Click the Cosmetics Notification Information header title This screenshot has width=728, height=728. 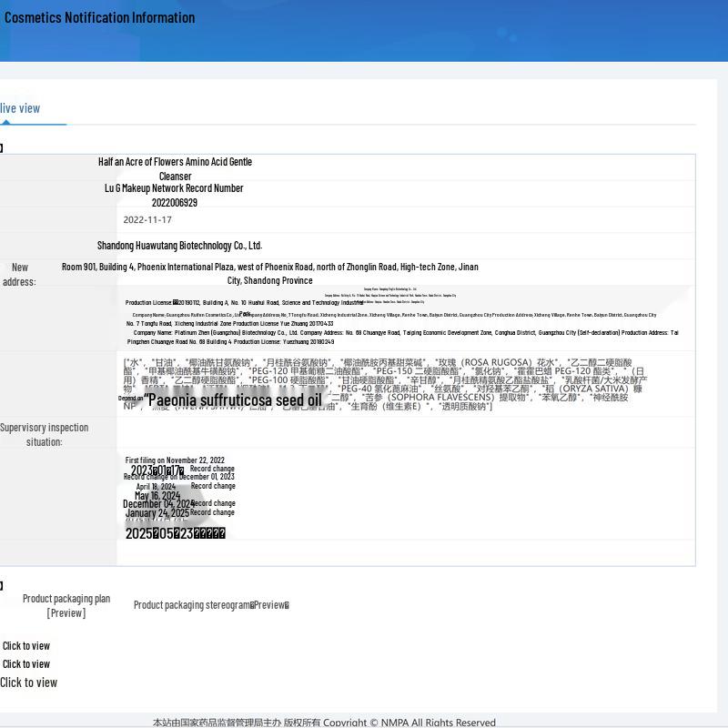tap(100, 17)
